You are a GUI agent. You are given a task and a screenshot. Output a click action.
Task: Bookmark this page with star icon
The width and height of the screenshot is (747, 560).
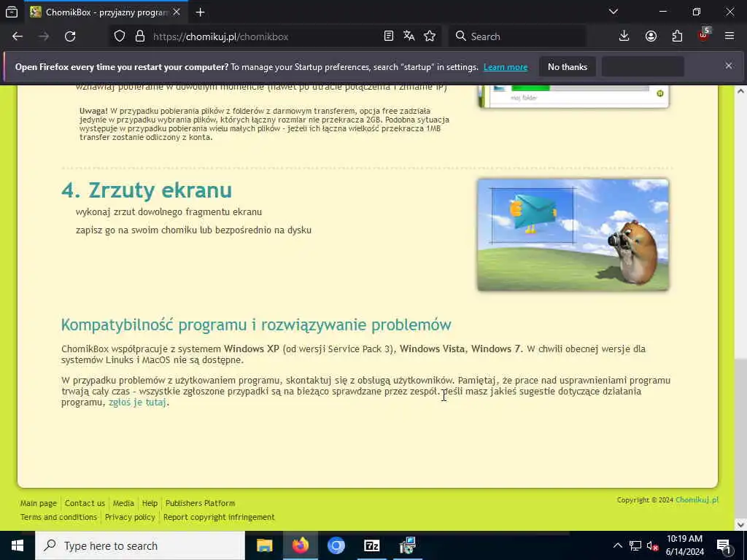click(x=430, y=36)
